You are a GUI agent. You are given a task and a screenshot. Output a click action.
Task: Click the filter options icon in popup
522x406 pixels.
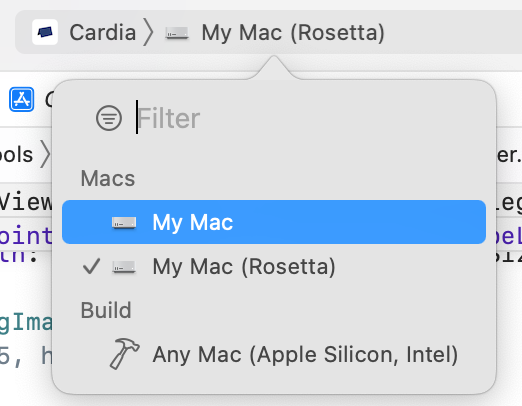(x=109, y=118)
